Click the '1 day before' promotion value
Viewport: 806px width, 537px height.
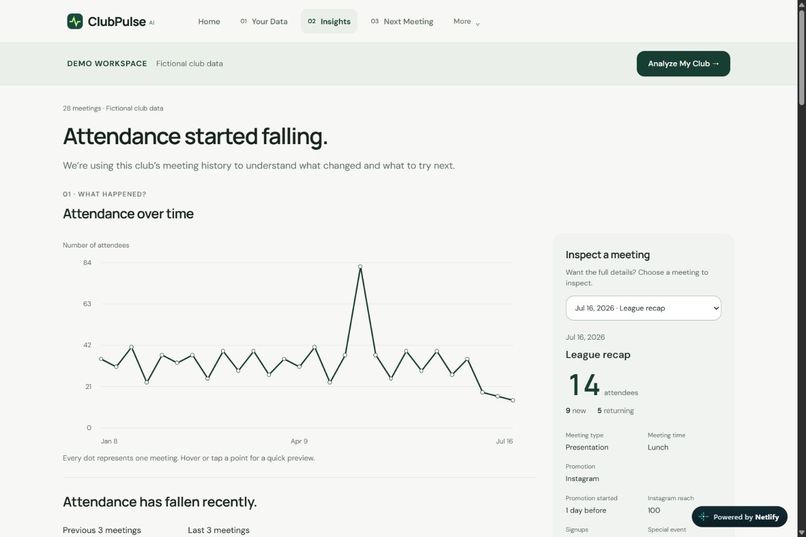click(x=585, y=510)
